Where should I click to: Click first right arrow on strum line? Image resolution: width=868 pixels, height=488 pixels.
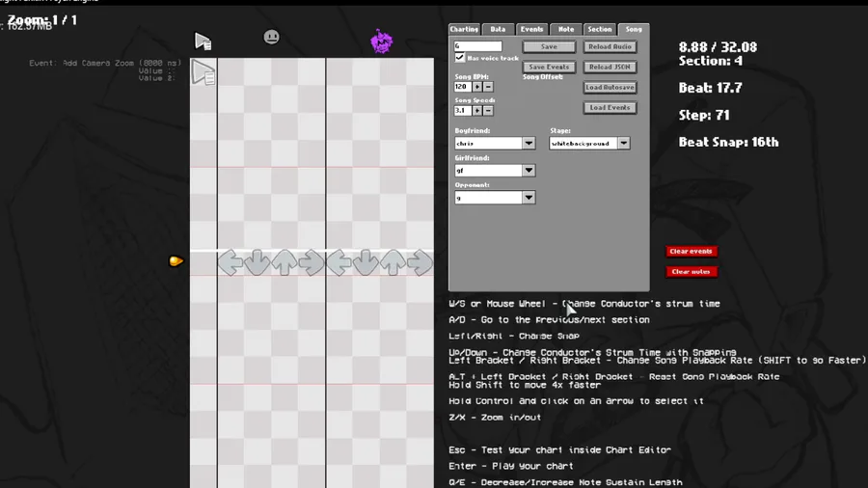(312, 262)
